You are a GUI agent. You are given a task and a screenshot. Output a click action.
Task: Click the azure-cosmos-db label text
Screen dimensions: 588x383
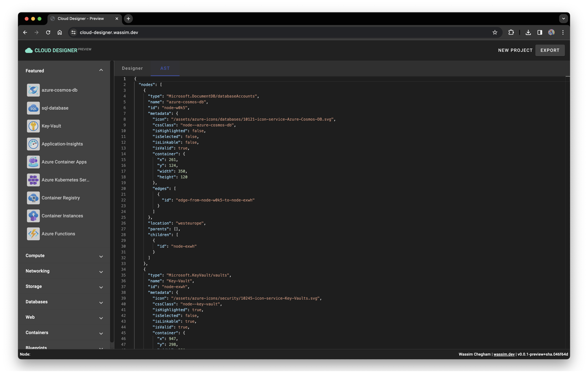point(60,90)
